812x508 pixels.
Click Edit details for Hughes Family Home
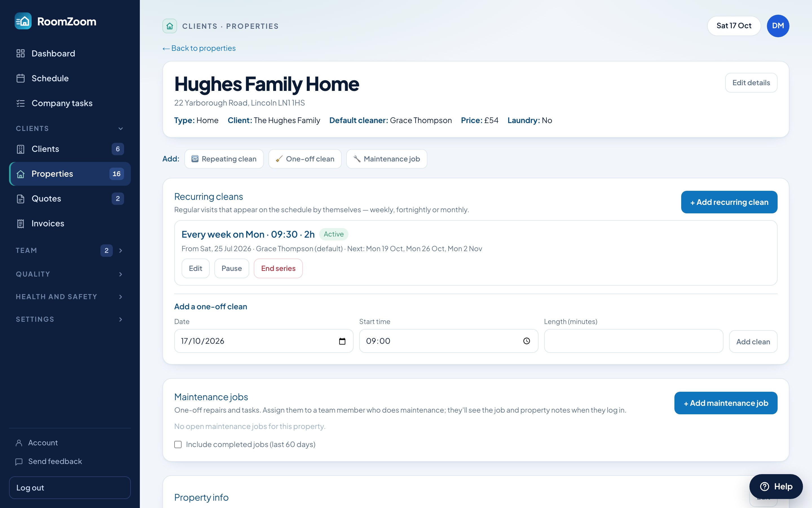click(x=751, y=83)
